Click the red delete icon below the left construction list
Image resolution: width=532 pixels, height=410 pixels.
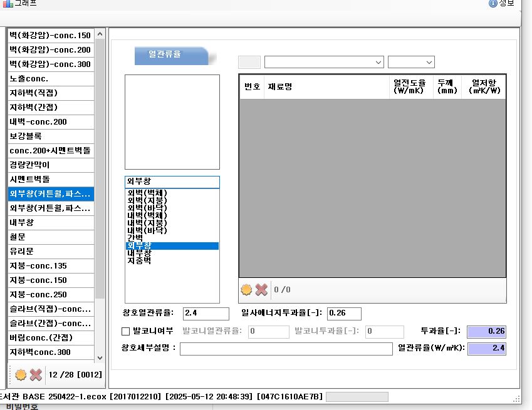(x=36, y=375)
